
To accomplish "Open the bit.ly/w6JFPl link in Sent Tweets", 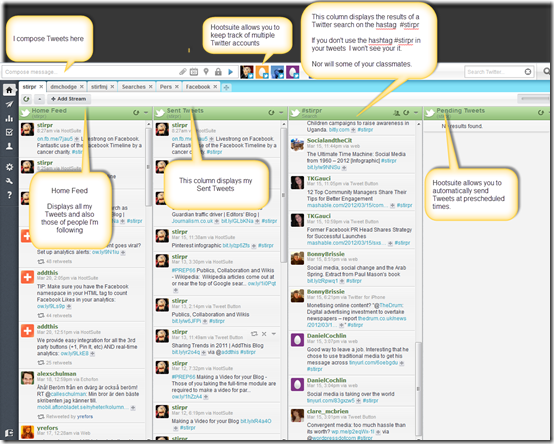I will (x=186, y=321).
